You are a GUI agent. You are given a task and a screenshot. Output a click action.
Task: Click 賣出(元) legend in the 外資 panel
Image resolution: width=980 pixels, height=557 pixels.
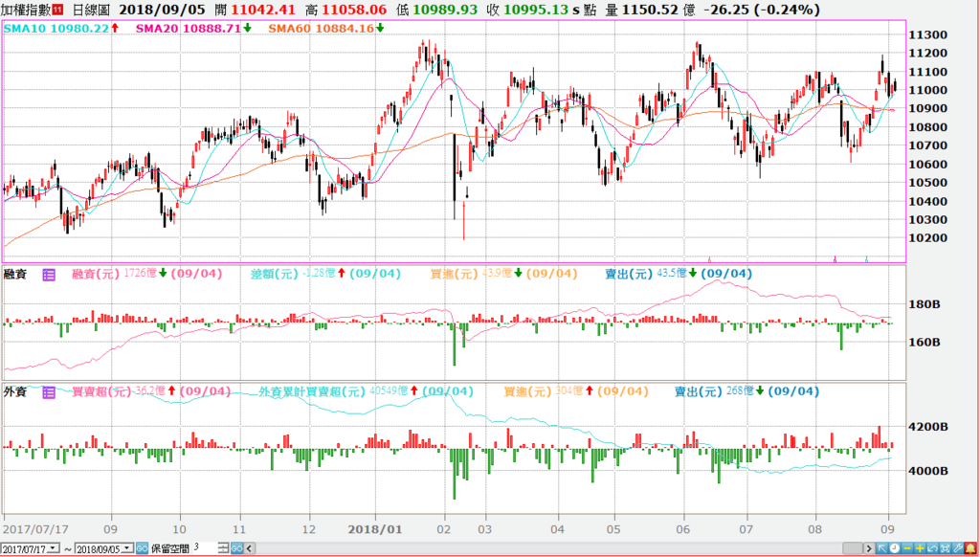(x=700, y=392)
